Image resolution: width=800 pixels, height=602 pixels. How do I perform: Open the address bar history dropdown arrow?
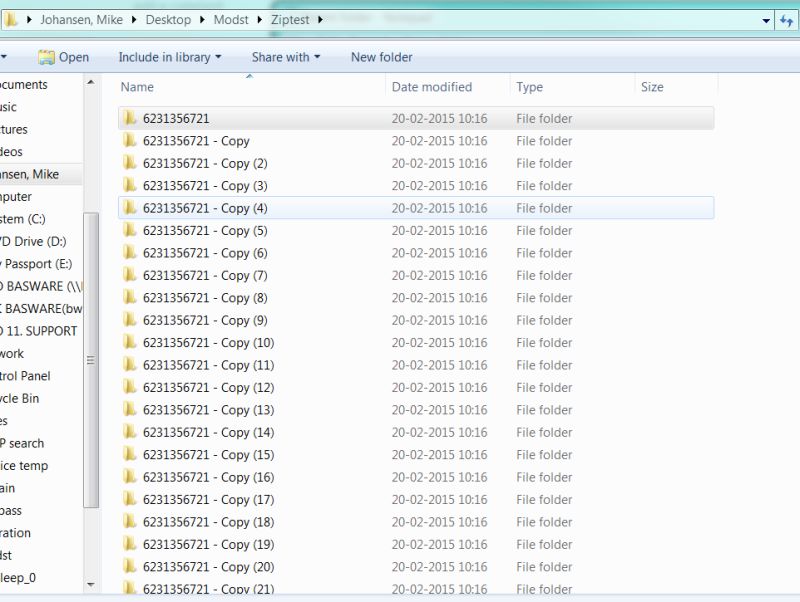pos(765,19)
